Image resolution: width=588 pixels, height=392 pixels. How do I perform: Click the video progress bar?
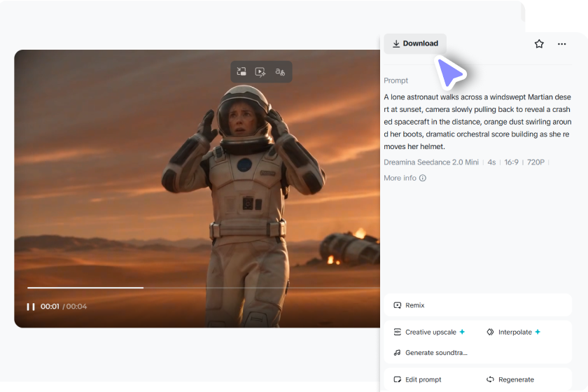click(203, 288)
